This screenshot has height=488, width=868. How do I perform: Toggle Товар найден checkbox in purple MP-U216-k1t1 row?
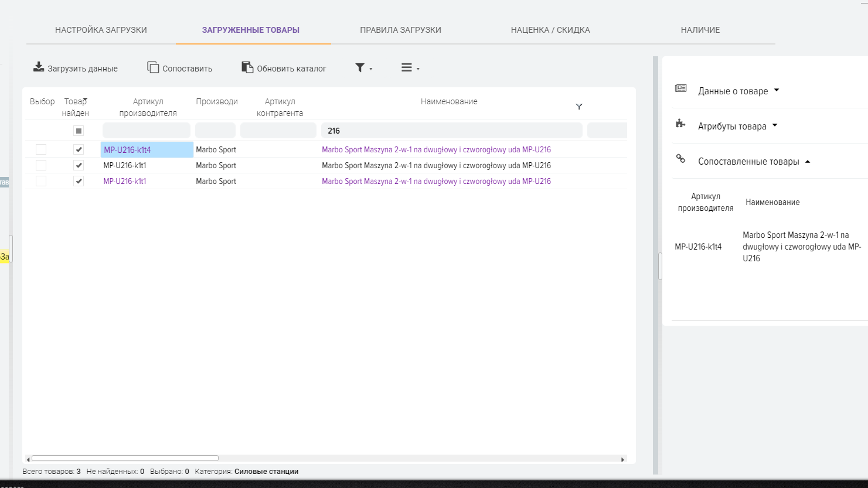click(x=79, y=181)
